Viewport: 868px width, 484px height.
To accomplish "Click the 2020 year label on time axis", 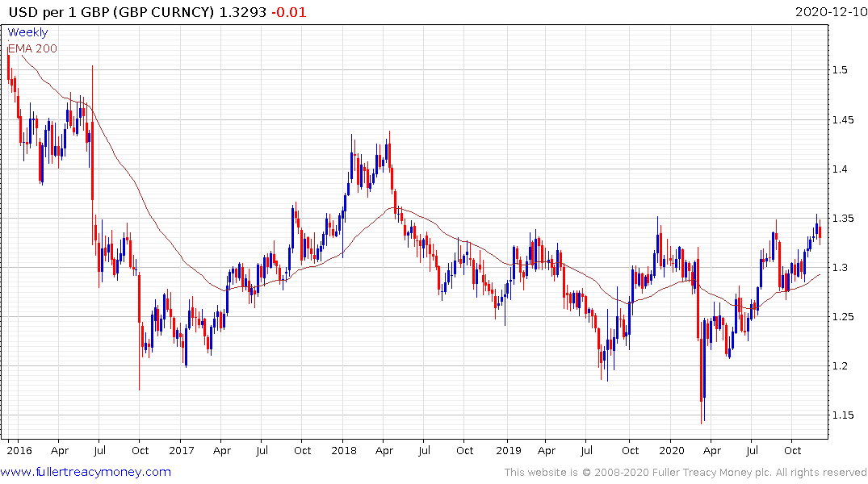I will click(672, 450).
